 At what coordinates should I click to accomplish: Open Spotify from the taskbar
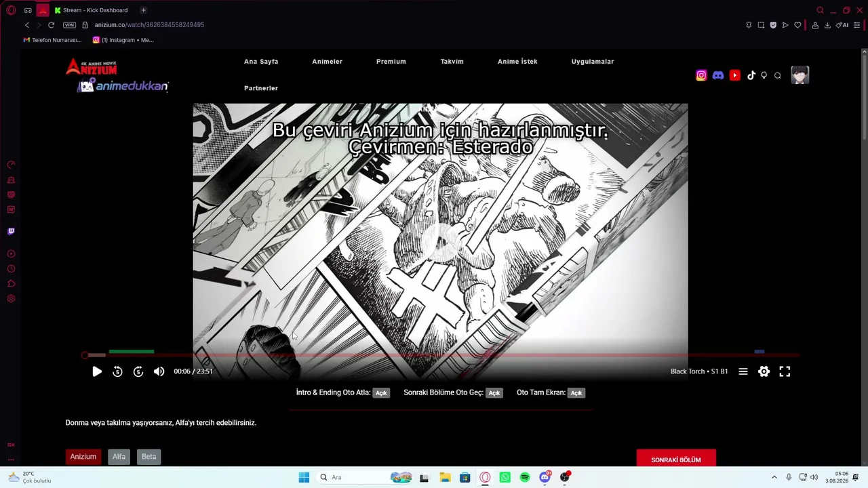click(525, 477)
